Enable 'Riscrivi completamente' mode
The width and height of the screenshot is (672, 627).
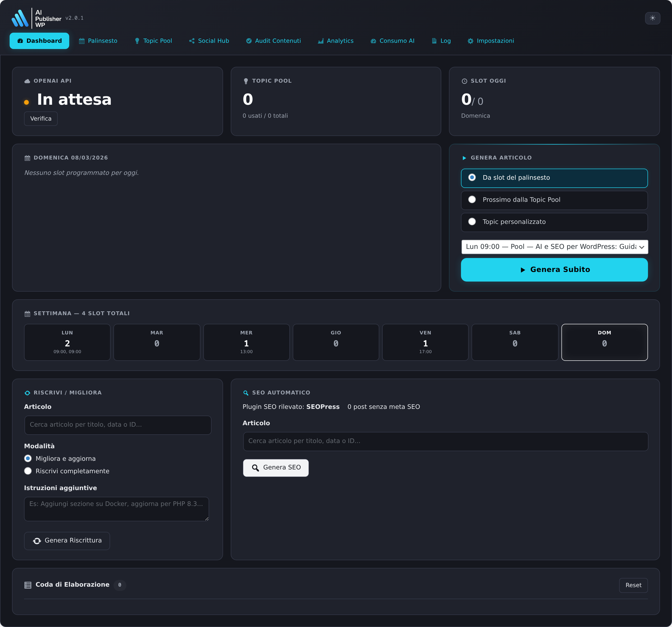(x=28, y=471)
